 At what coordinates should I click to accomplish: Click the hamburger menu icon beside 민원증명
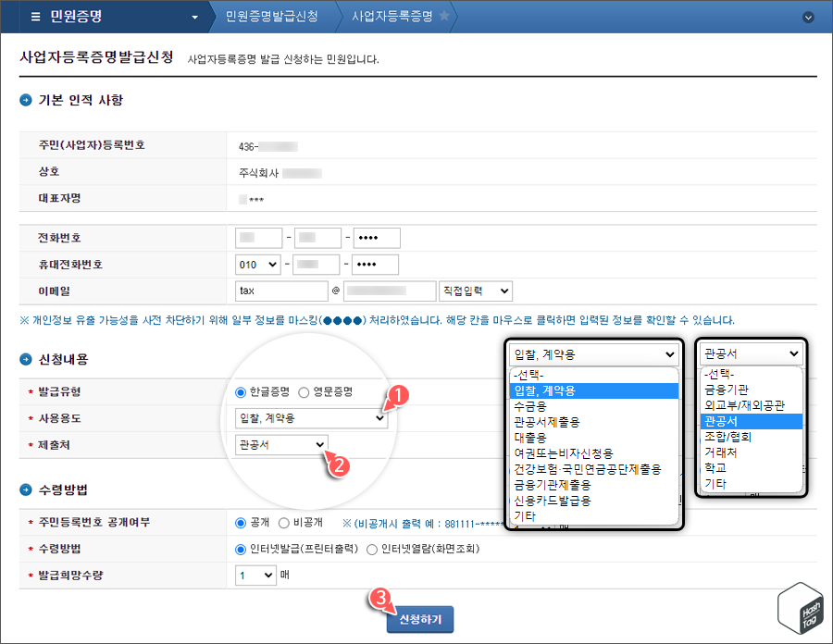(x=34, y=16)
